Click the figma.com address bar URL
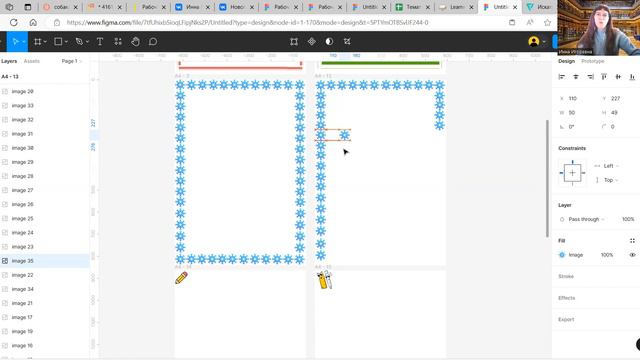 (x=247, y=22)
